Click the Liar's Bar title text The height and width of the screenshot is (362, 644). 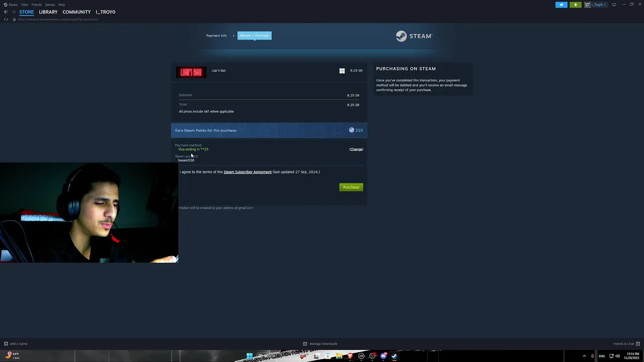click(219, 70)
